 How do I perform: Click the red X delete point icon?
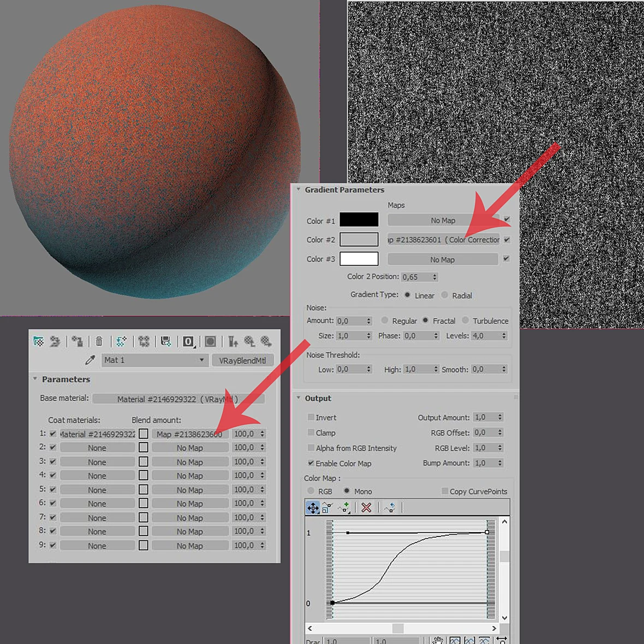[366, 508]
